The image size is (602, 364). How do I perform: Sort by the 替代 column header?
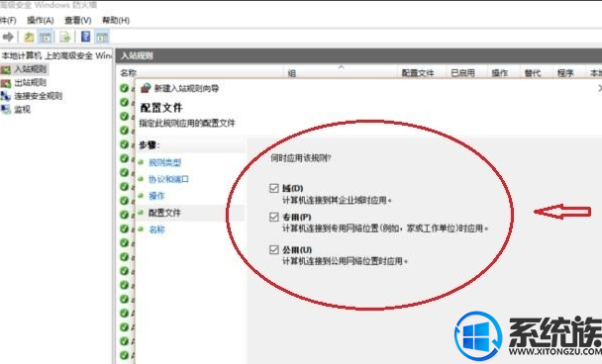[533, 73]
